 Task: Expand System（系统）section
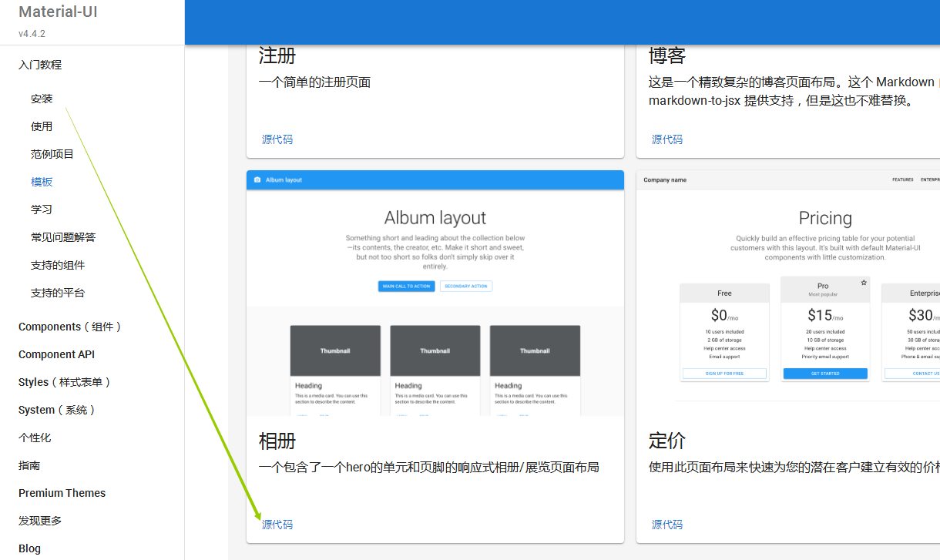pos(57,410)
